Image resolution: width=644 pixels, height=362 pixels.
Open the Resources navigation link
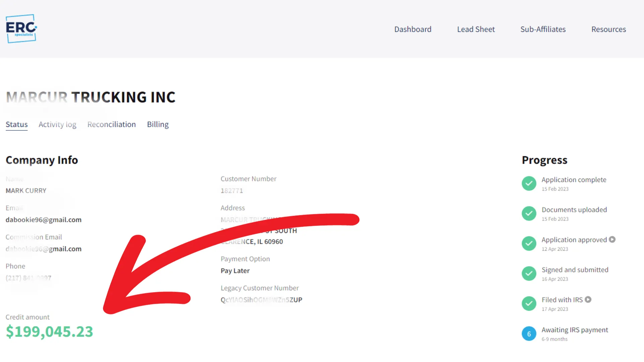tap(609, 29)
